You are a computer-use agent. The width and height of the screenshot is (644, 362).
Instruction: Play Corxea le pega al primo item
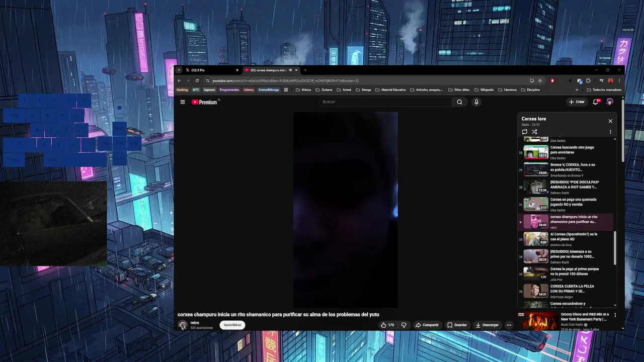click(x=566, y=274)
